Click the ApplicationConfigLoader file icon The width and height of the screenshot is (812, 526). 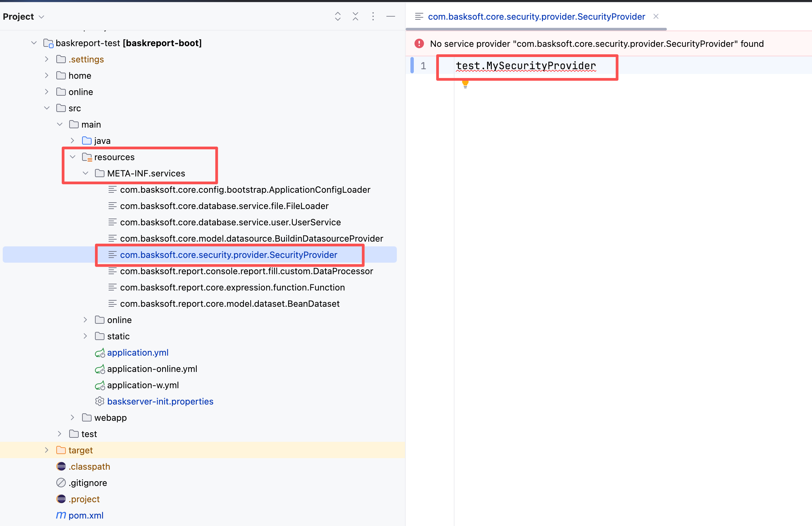click(x=112, y=189)
